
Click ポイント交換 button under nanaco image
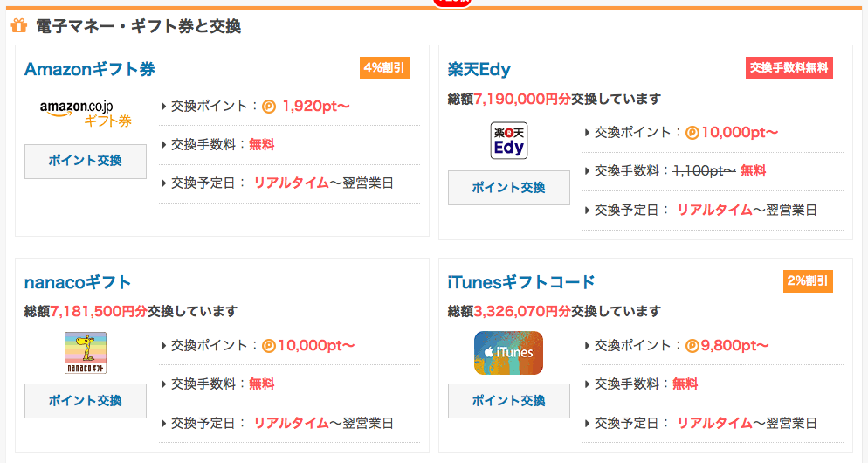point(86,401)
